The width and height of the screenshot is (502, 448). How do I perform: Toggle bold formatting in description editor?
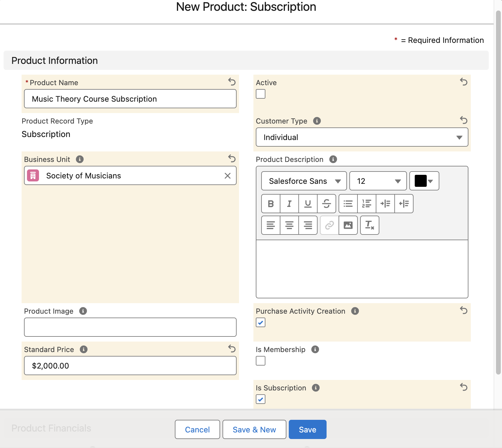pyautogui.click(x=271, y=204)
